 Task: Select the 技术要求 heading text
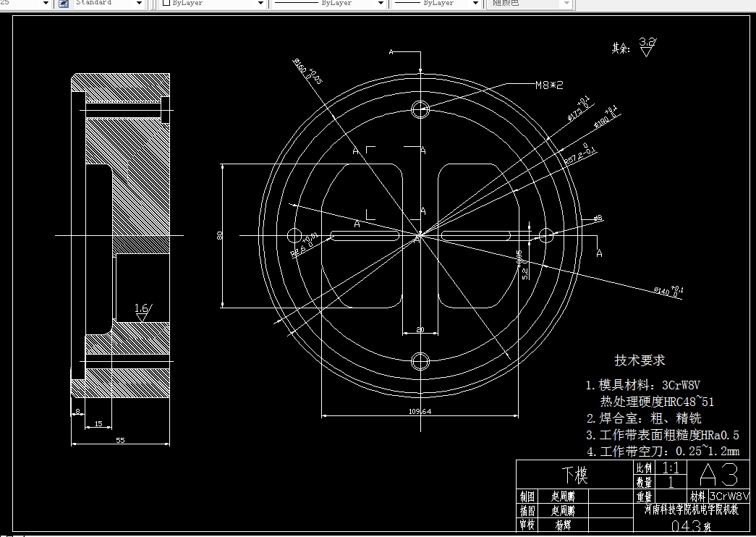[x=640, y=360]
